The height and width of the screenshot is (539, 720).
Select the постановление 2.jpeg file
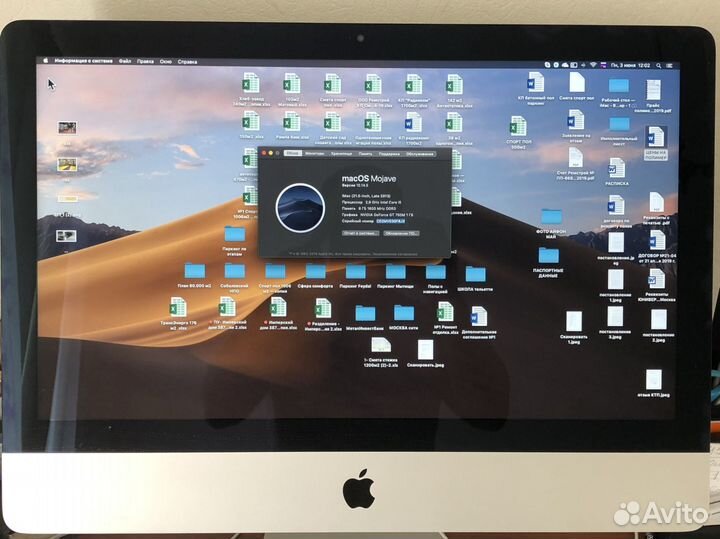(658, 326)
